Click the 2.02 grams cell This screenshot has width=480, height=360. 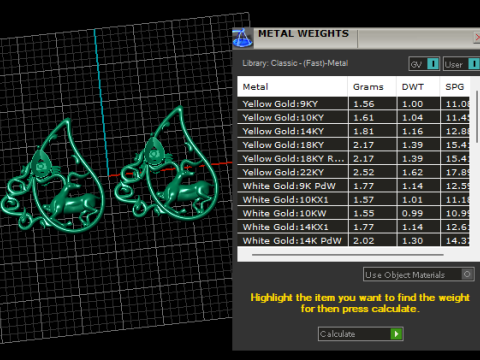point(372,240)
